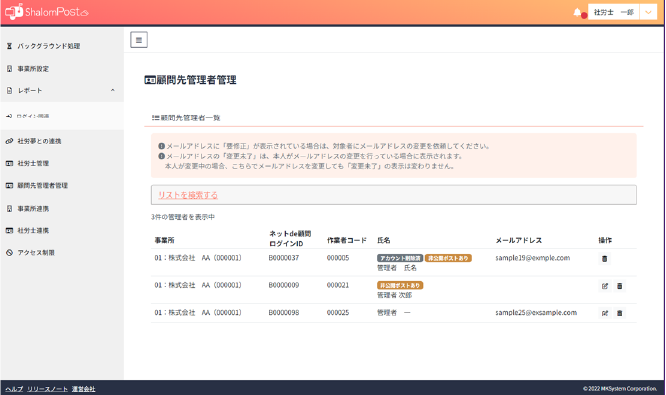Click the 3件の管理者を表示中 count text
Screen dimensions: 666x395
pos(183,217)
